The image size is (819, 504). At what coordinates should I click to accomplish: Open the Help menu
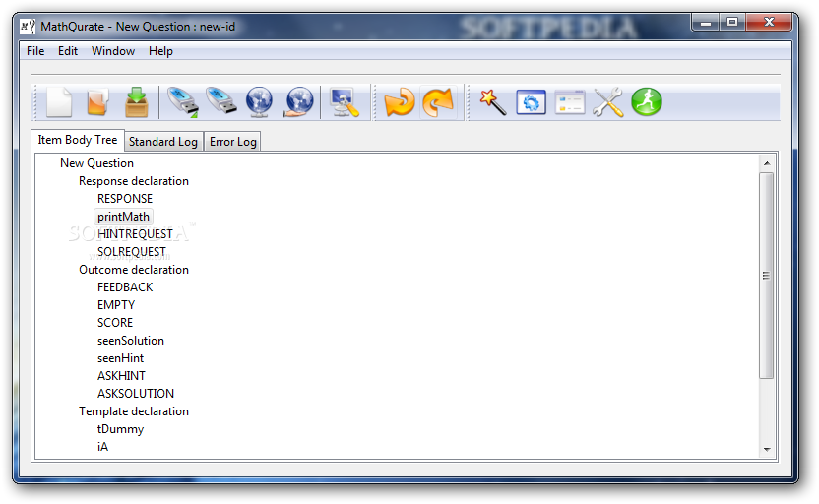[160, 51]
